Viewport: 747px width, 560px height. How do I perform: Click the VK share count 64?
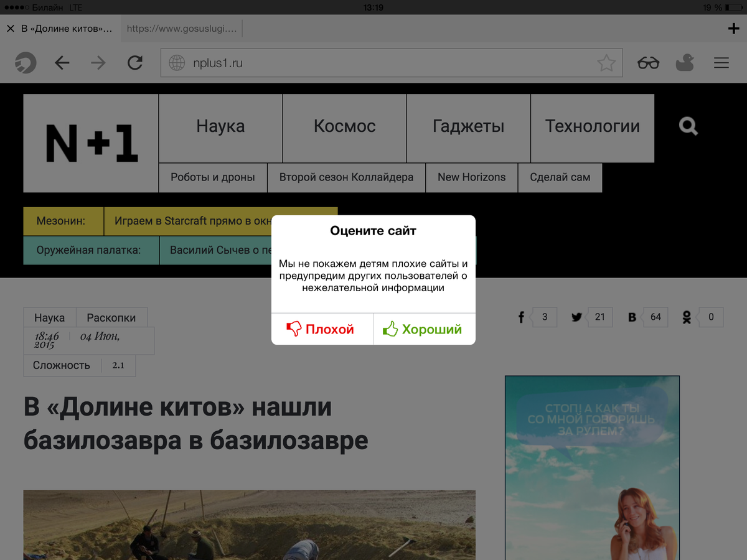point(655,317)
